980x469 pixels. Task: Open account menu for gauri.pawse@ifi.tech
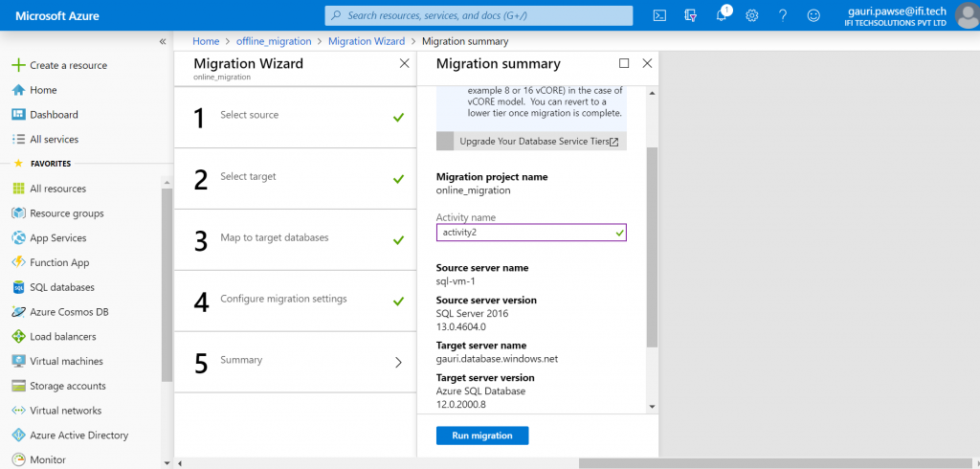[914, 15]
